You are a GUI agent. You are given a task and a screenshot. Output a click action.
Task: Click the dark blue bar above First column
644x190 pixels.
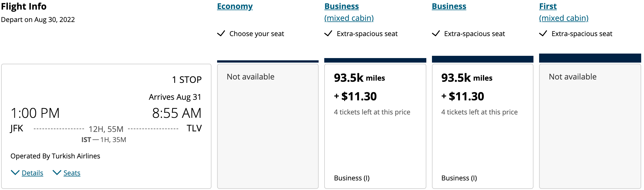[x=590, y=58]
